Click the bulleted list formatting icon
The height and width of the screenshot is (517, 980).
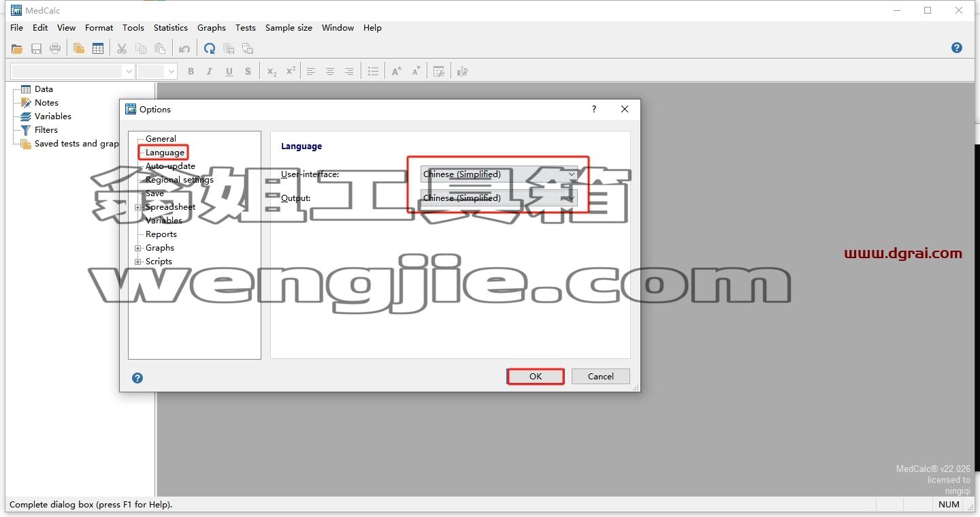373,72
